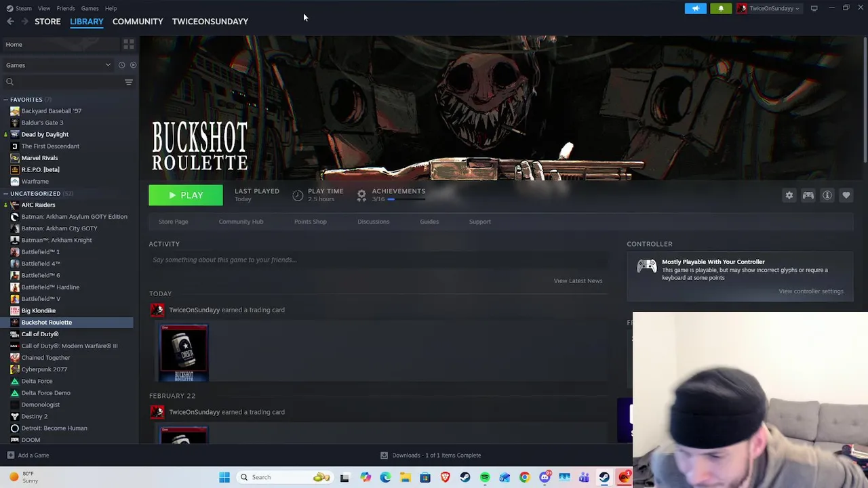Open controller layout icon
868x488 pixels.
[808, 195]
